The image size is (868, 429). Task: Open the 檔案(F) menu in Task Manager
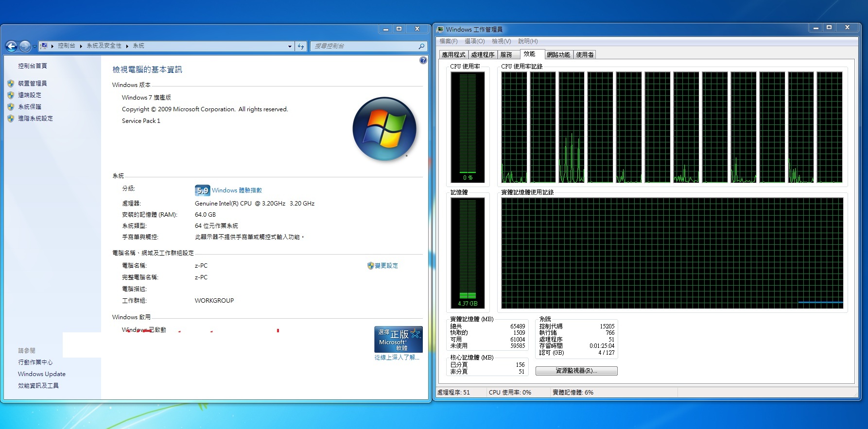point(449,41)
